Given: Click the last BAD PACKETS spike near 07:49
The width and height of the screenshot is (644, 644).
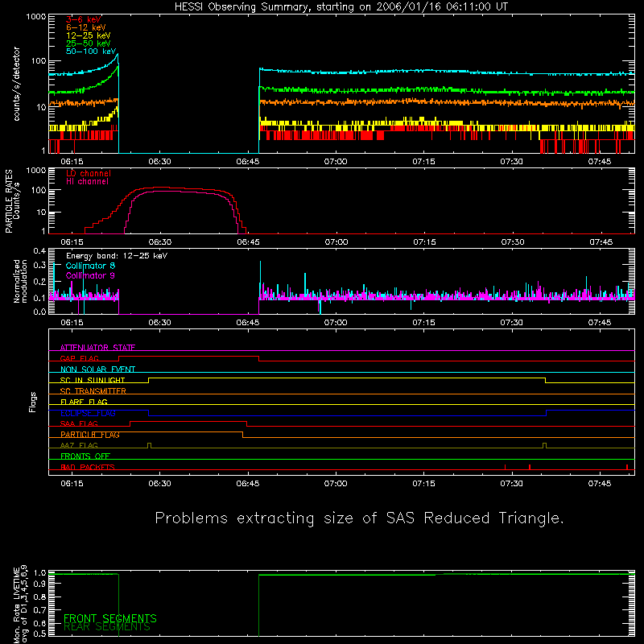Looking at the screenshot, I should point(627,467).
